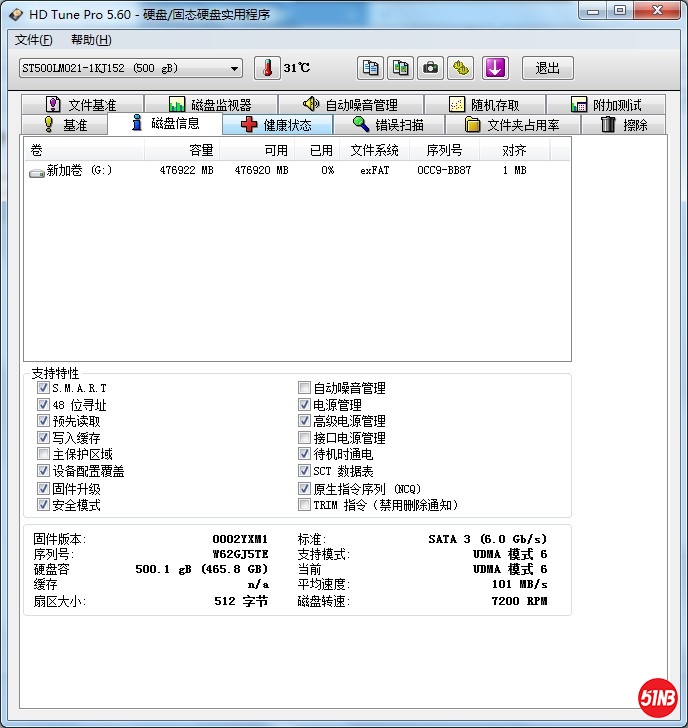Select the 新加卷 (G:) volume row
This screenshot has width=688, height=728.
pos(80,171)
